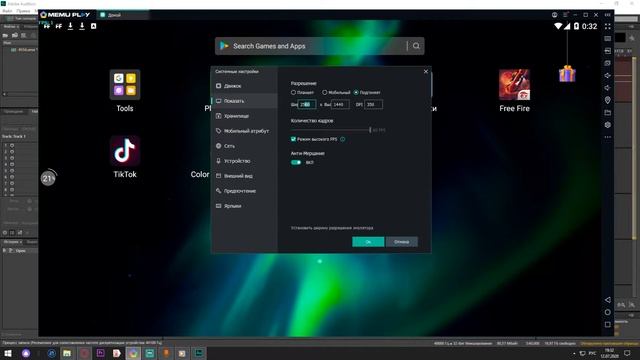Click first download icon in MEmu top bar

(70, 26)
